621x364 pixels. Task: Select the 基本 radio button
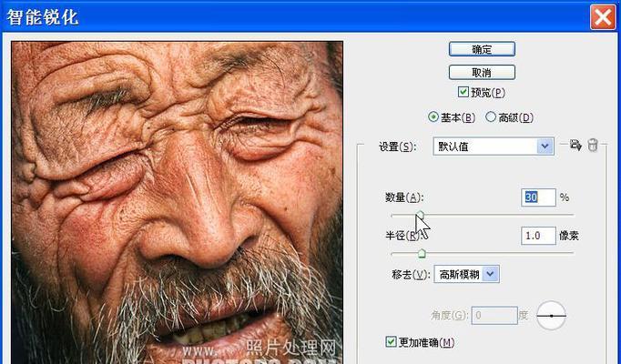click(x=433, y=117)
